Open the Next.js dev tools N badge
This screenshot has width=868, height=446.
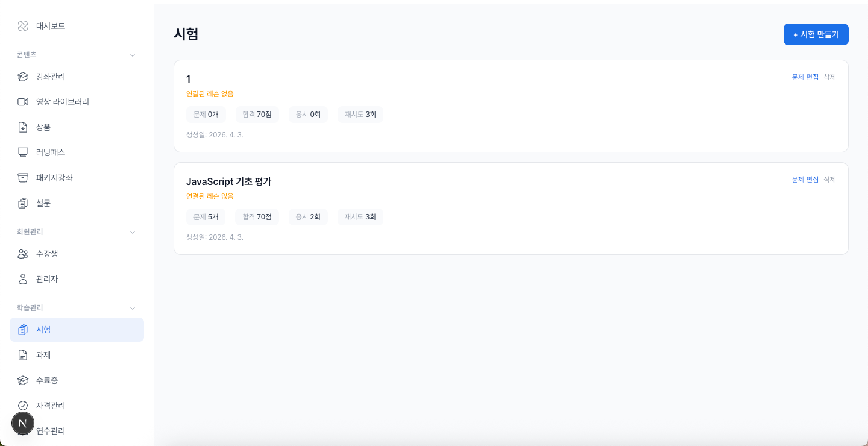pyautogui.click(x=23, y=423)
